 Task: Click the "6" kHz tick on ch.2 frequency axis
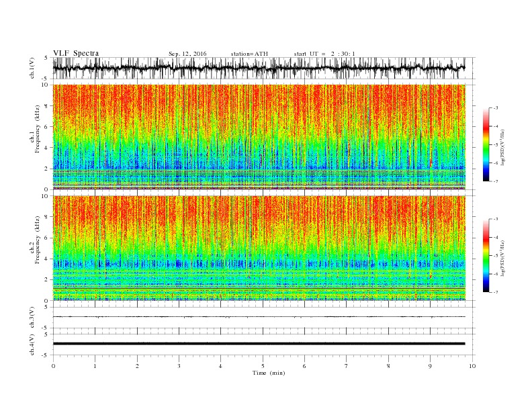47,238
